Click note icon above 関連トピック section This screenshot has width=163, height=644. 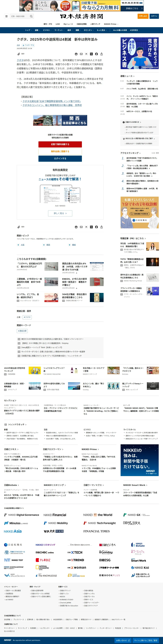click(86, 227)
